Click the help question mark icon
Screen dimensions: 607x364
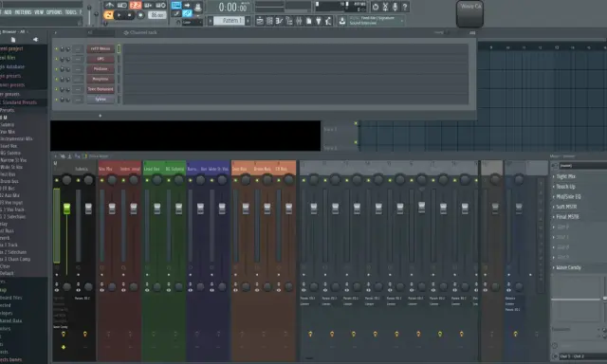click(x=405, y=7)
